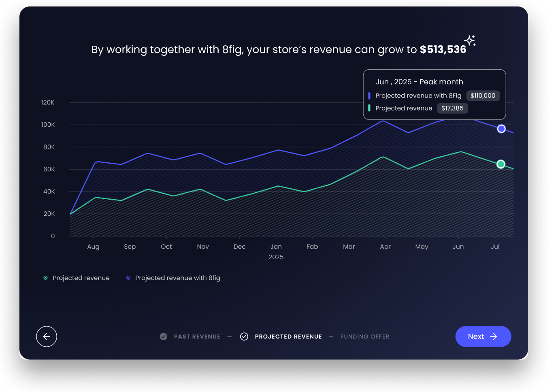Click the May label on the x-axis

422,247
